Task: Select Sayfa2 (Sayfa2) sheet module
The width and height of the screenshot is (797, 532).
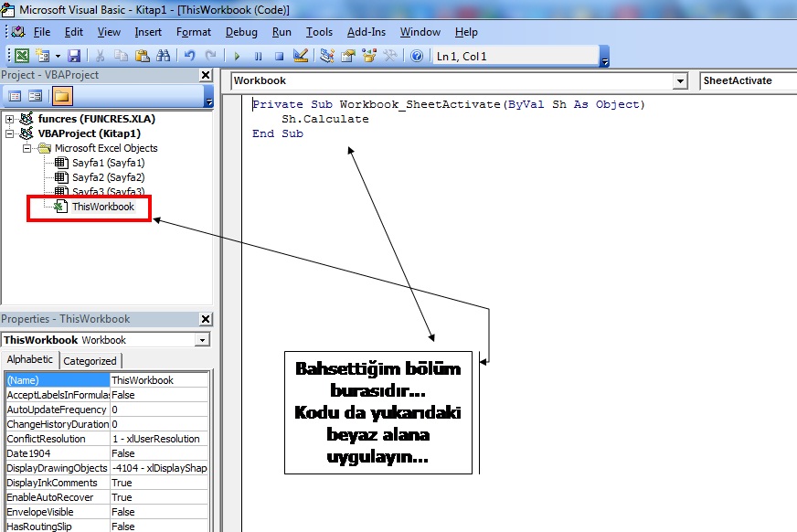Action: click(x=108, y=178)
